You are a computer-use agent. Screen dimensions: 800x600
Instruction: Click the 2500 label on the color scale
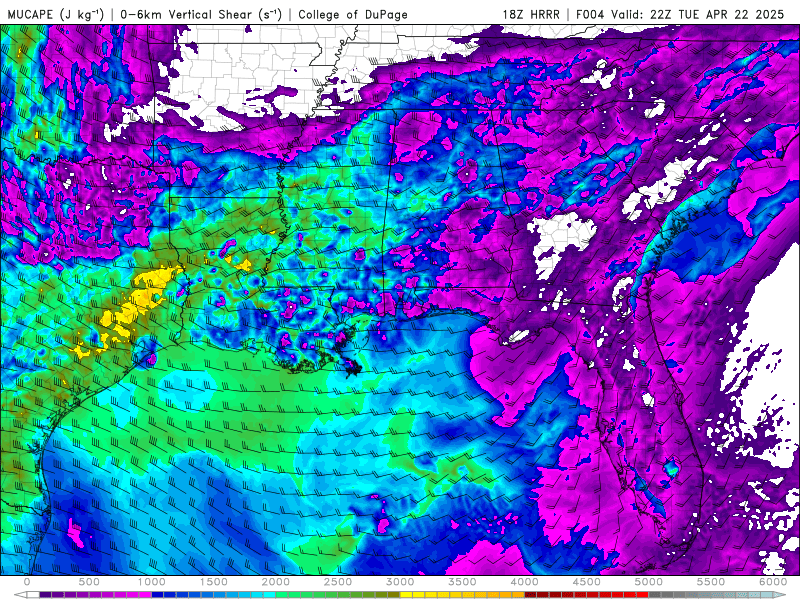(x=338, y=582)
